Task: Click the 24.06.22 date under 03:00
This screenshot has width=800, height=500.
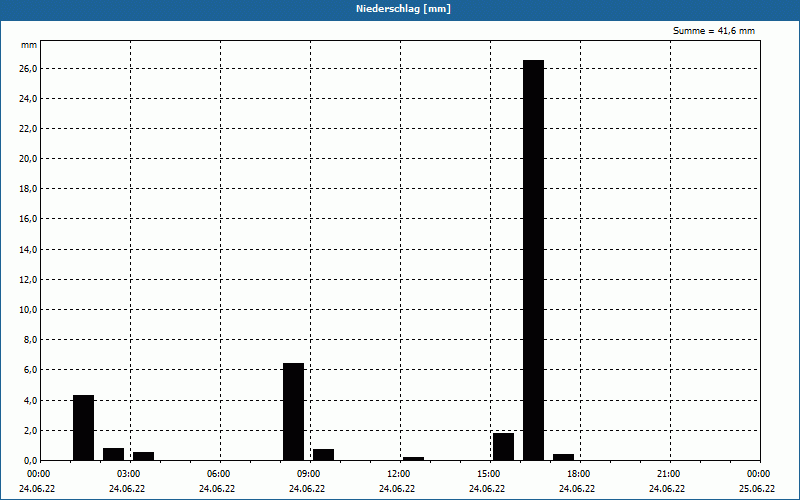Action: (127, 489)
